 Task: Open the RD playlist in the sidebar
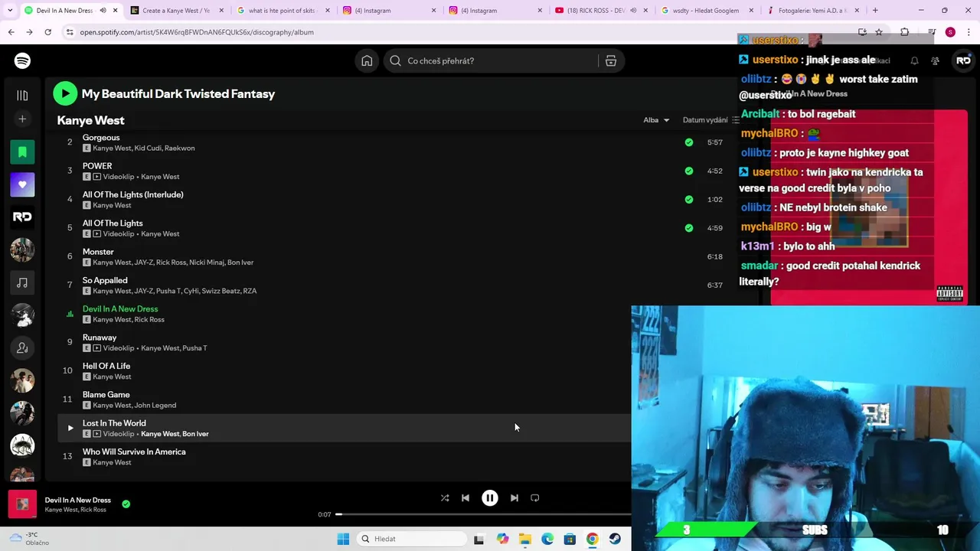pos(22,217)
